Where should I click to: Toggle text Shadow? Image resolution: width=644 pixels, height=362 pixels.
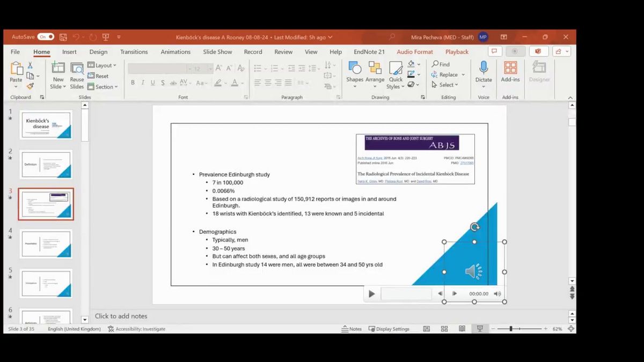pos(163,83)
